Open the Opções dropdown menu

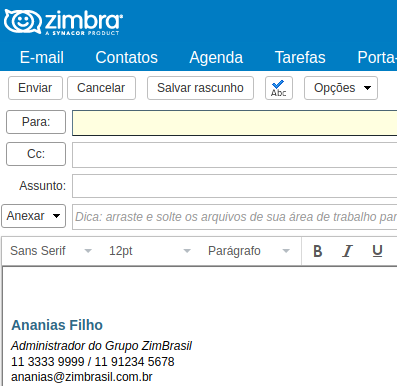(x=341, y=88)
